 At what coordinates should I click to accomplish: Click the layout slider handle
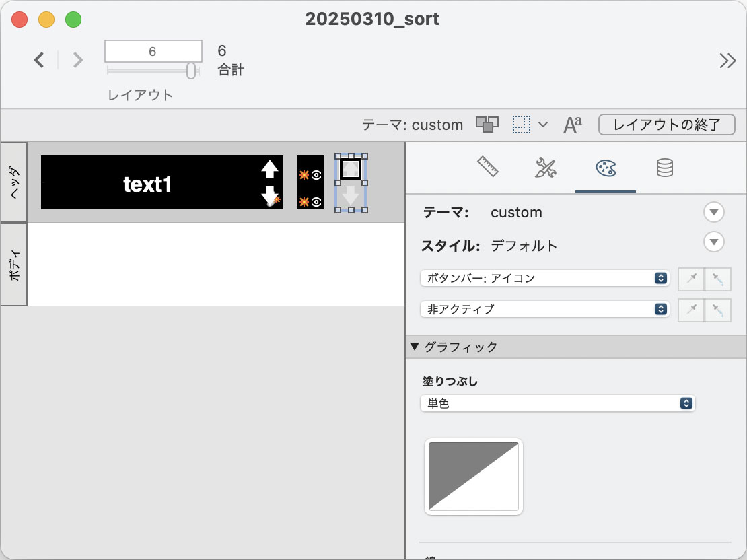pos(190,71)
